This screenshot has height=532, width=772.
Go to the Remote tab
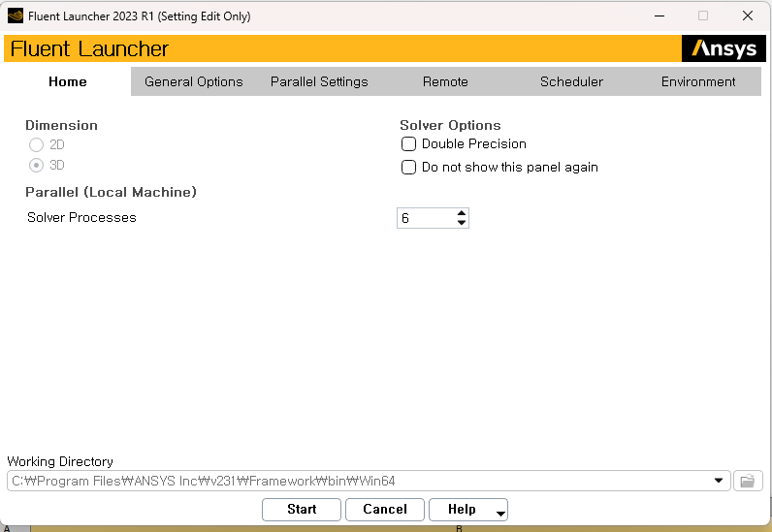click(445, 81)
